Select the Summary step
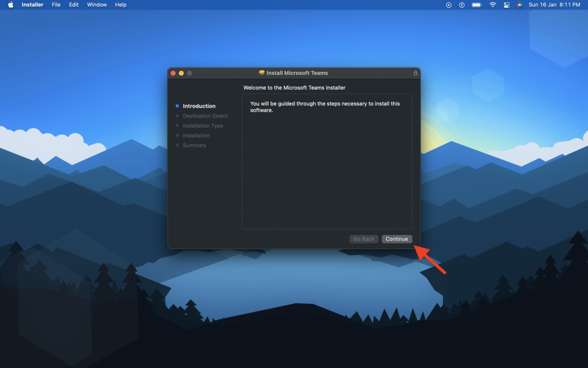Viewport: 588px width, 368px height. tap(194, 145)
